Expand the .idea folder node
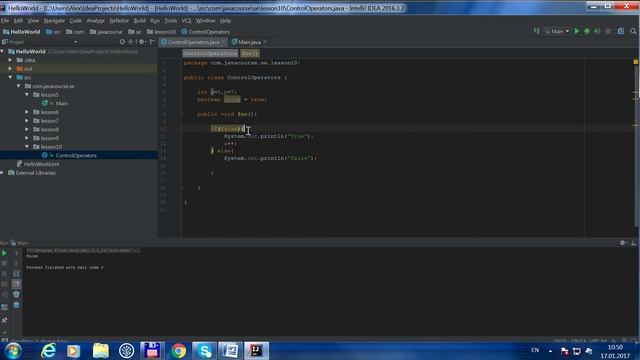The image size is (640, 360). pos(11,60)
